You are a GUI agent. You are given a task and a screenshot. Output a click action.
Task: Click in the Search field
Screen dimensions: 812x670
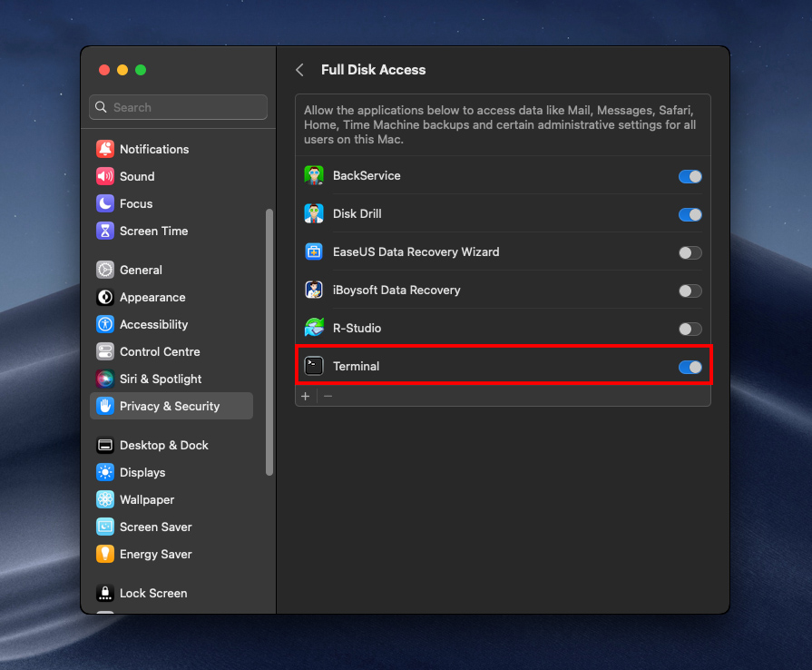click(178, 107)
